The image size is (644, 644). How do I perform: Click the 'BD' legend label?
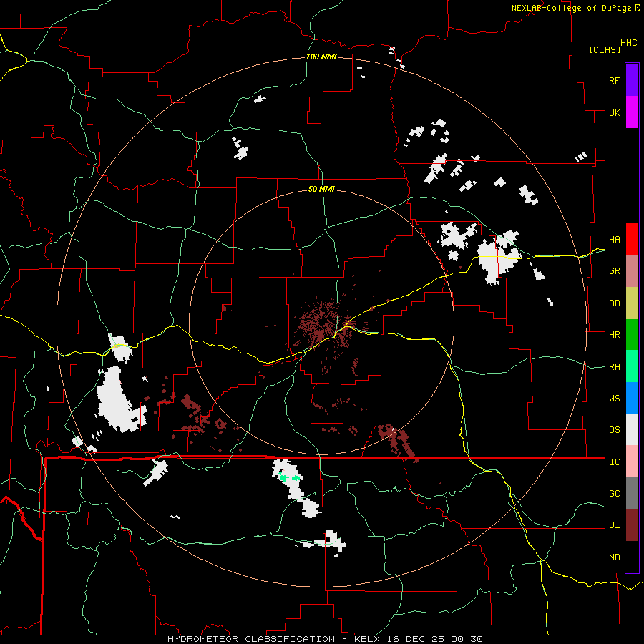[614, 303]
